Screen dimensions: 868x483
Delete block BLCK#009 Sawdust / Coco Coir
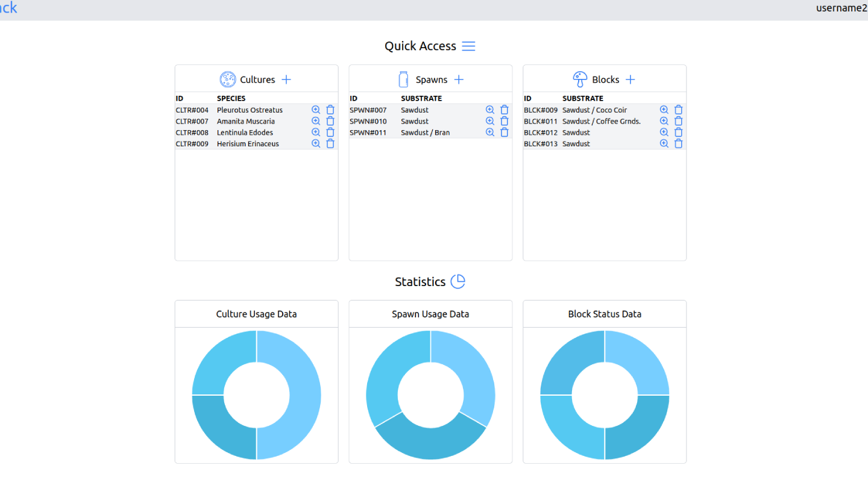pos(679,110)
